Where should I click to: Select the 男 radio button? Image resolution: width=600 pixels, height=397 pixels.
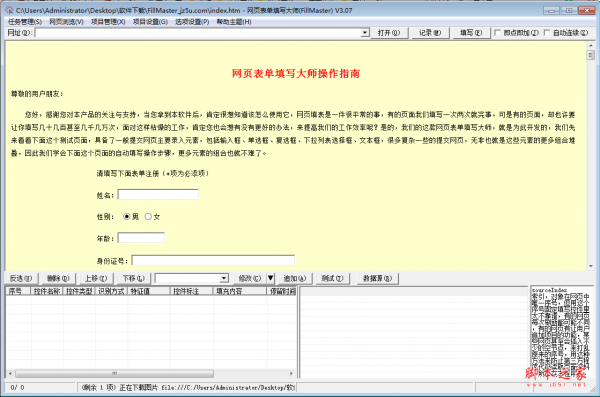tap(127, 217)
